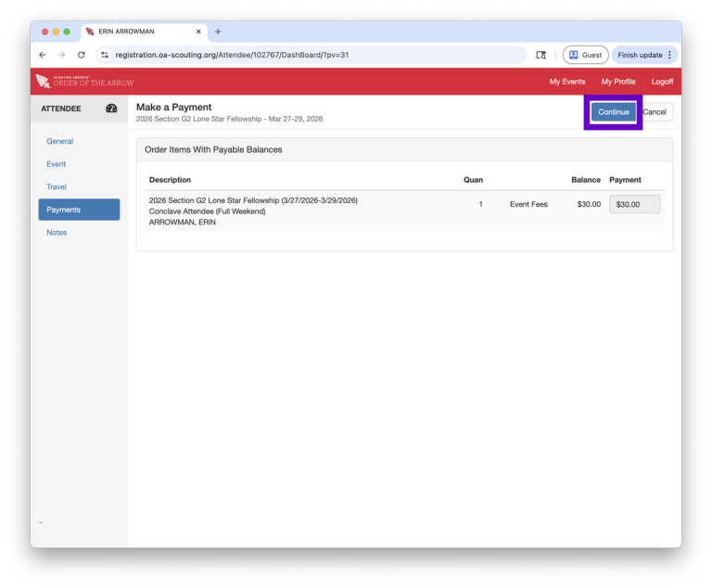Select Travel in the sidebar
Screen dimensions: 712x588
(x=57, y=187)
